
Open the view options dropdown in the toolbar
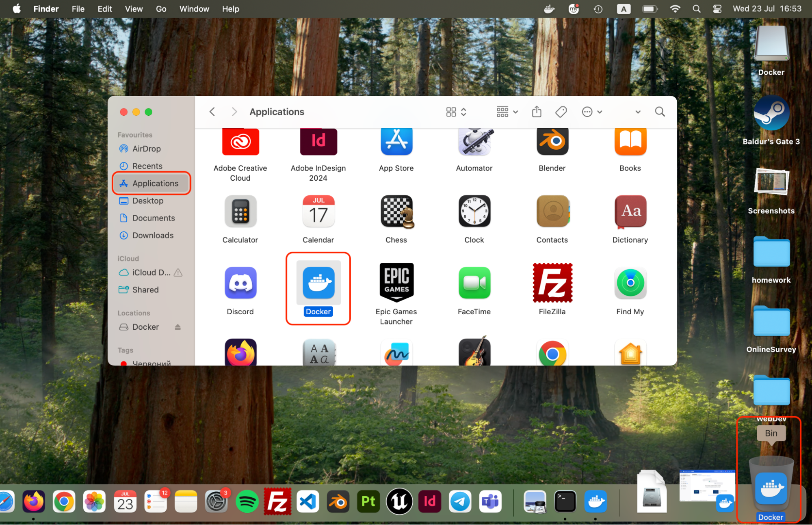[455, 112]
